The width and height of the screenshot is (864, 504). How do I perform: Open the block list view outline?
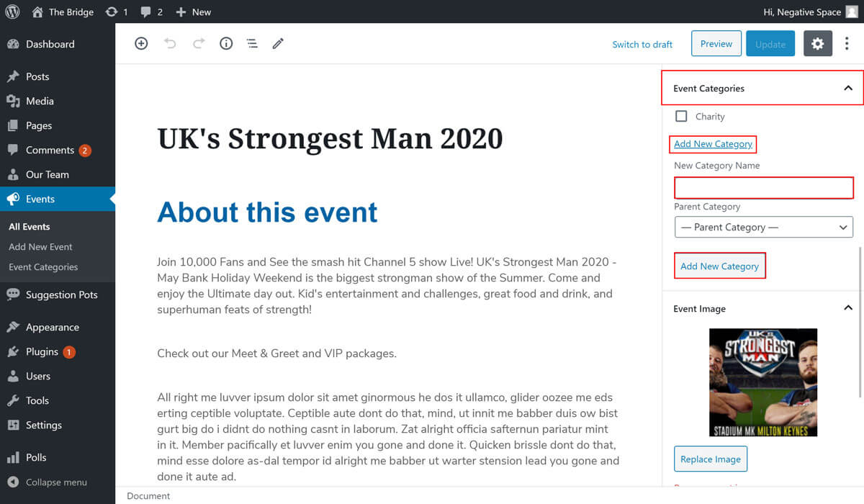pyautogui.click(x=251, y=43)
